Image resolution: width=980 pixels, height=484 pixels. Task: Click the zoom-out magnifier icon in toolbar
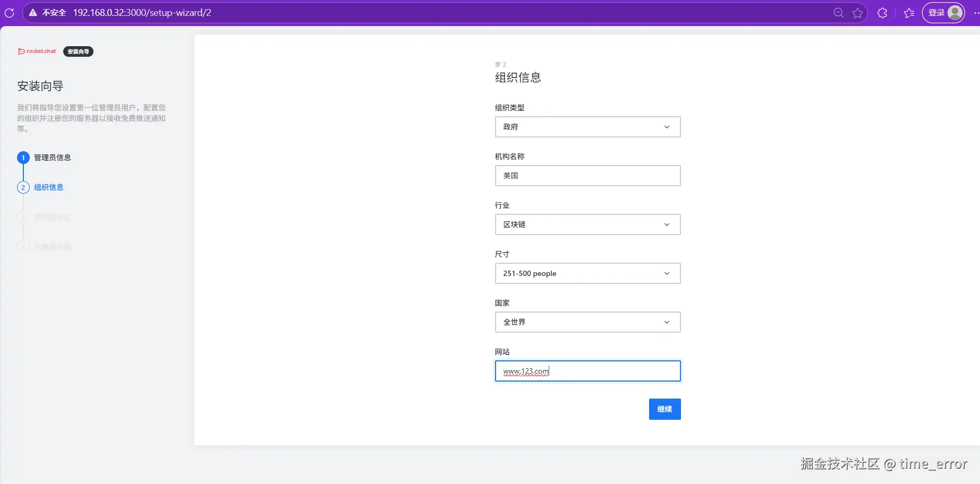pyautogui.click(x=838, y=12)
